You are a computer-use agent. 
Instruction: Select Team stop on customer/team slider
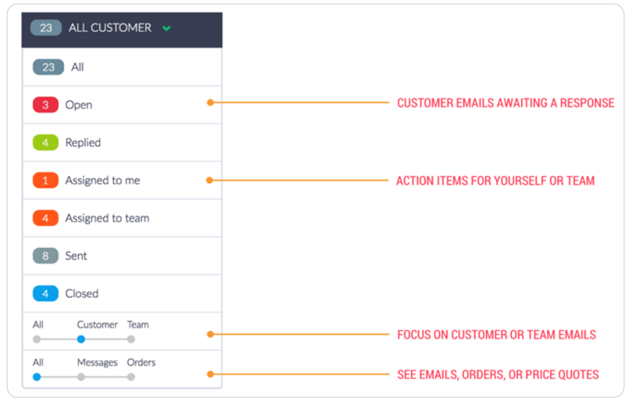(x=131, y=339)
